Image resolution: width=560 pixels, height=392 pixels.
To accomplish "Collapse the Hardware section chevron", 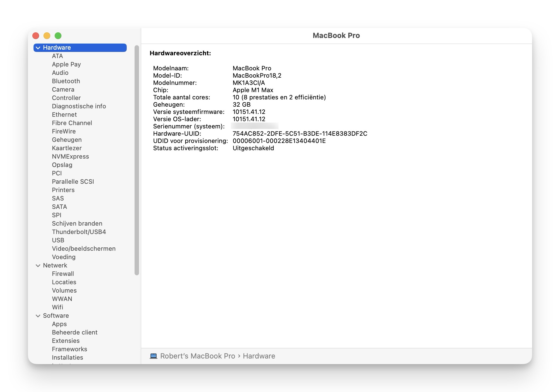I will (x=38, y=48).
